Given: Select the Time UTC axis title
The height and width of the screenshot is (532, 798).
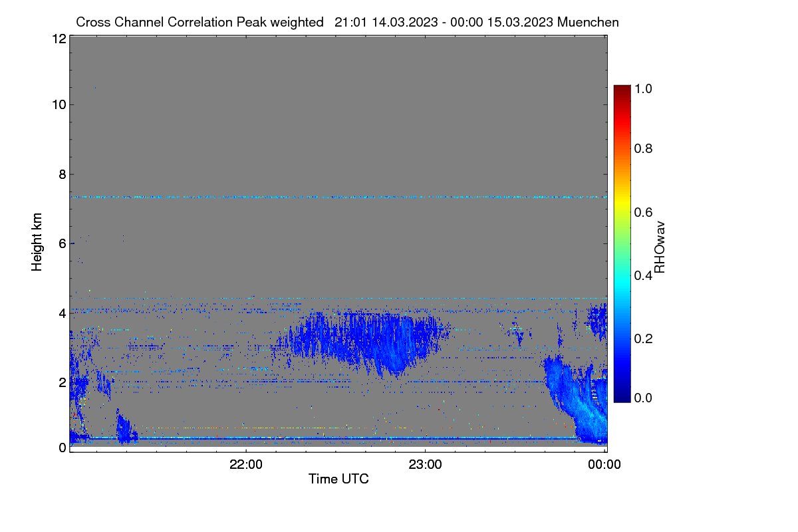Looking at the screenshot, I should click(338, 479).
